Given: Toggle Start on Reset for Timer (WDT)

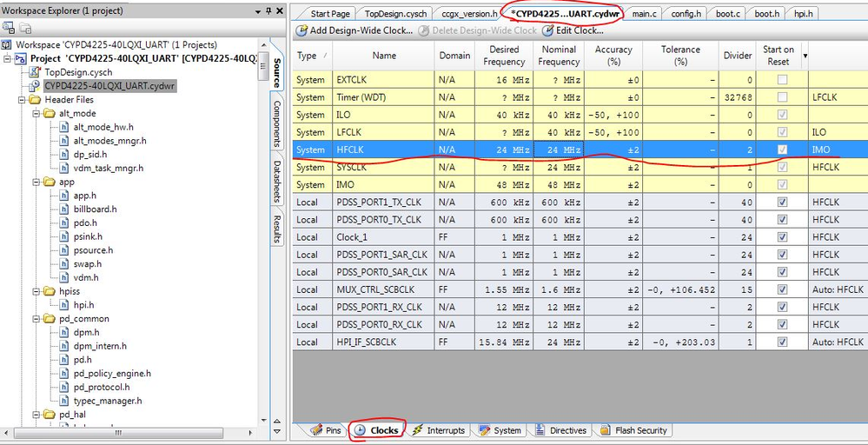Looking at the screenshot, I should pyautogui.click(x=782, y=97).
